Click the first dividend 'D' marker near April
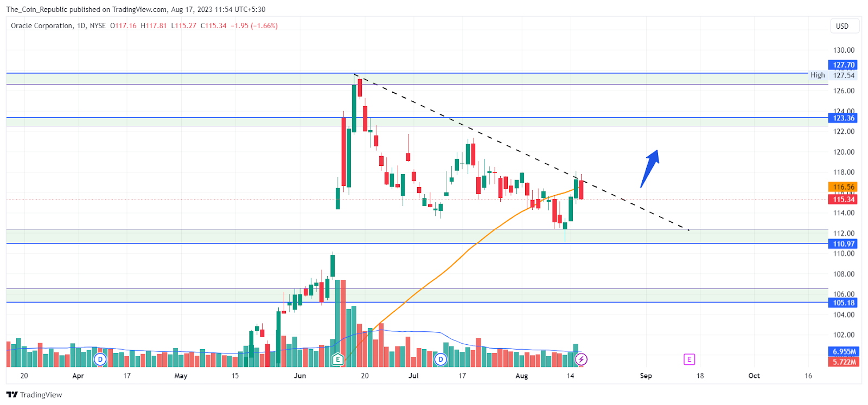Screen dimensions: 868x405 [x=100, y=359]
